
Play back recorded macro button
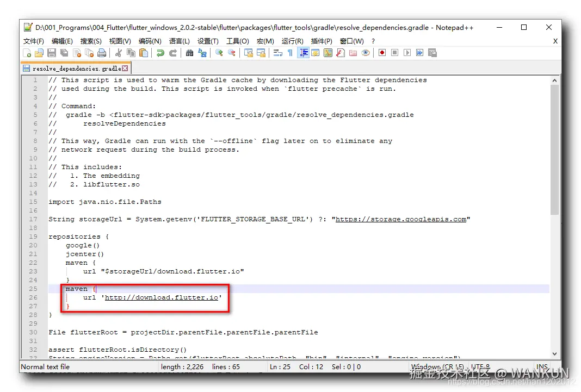pyautogui.click(x=407, y=53)
